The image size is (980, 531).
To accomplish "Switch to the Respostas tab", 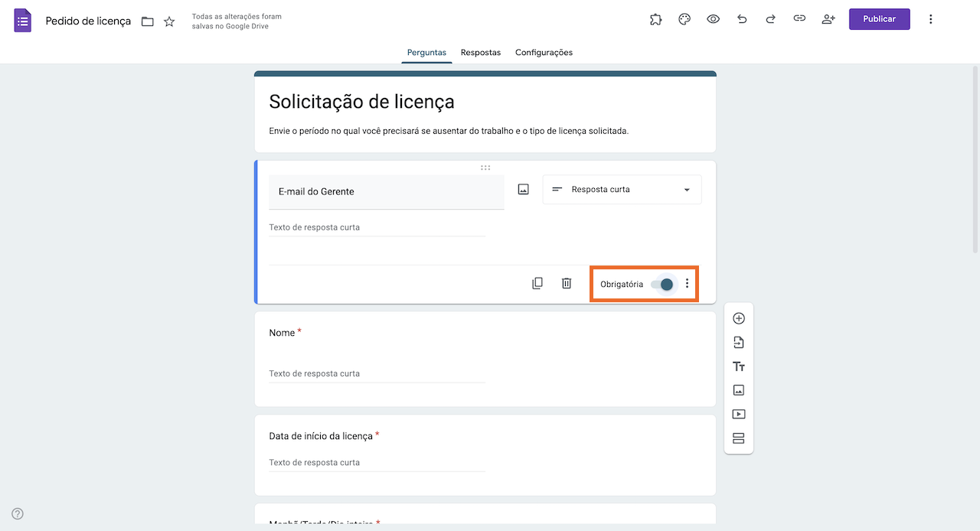I will coord(480,53).
